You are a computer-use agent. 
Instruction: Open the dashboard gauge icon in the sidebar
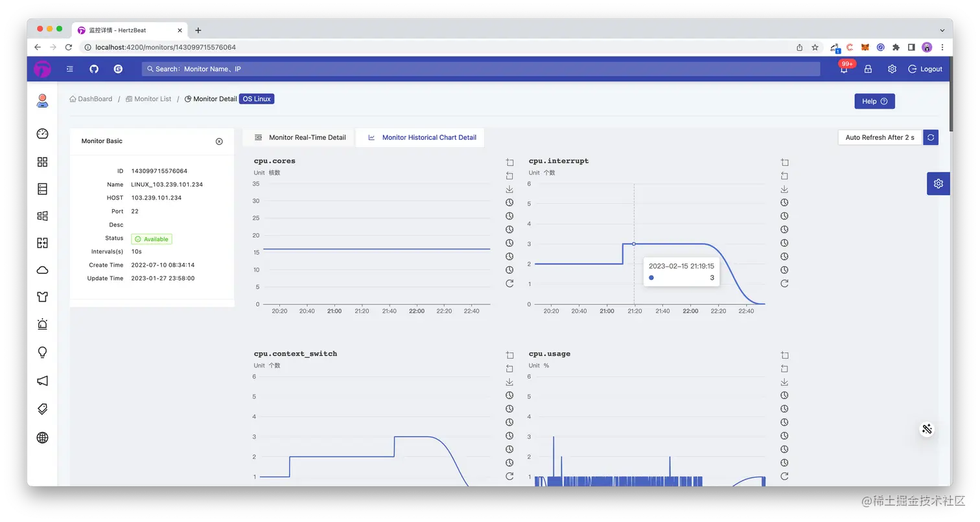point(42,134)
